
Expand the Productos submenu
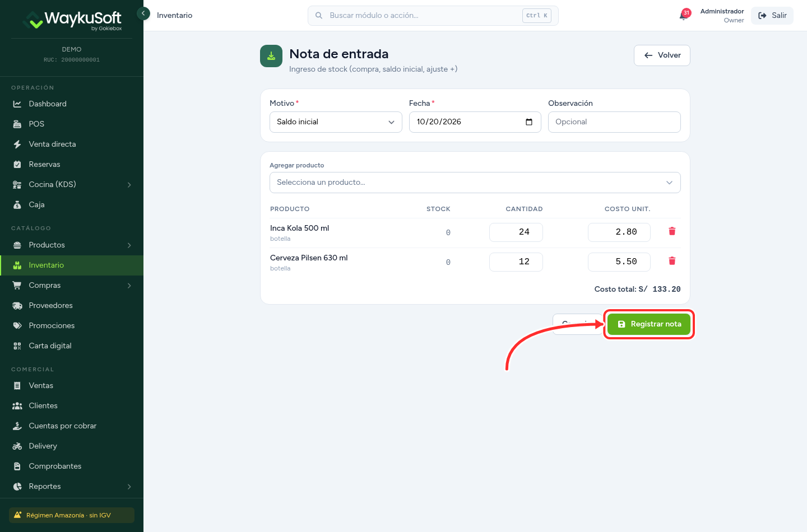click(x=72, y=245)
